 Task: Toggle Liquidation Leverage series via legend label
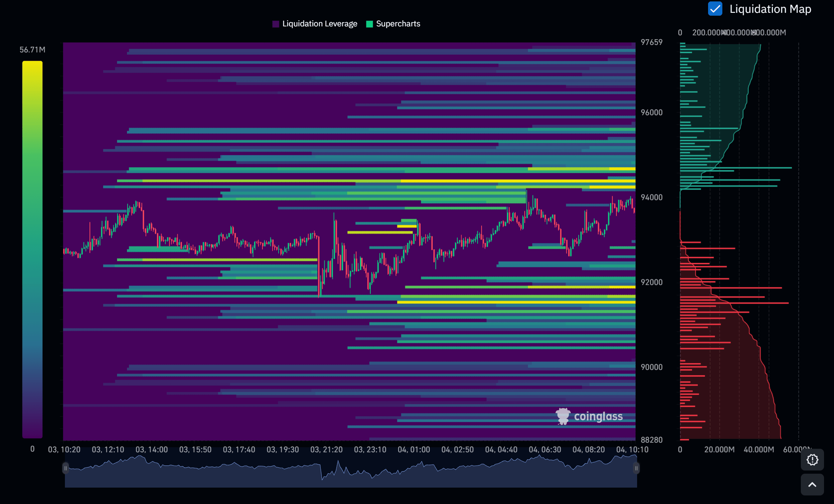[x=320, y=24]
